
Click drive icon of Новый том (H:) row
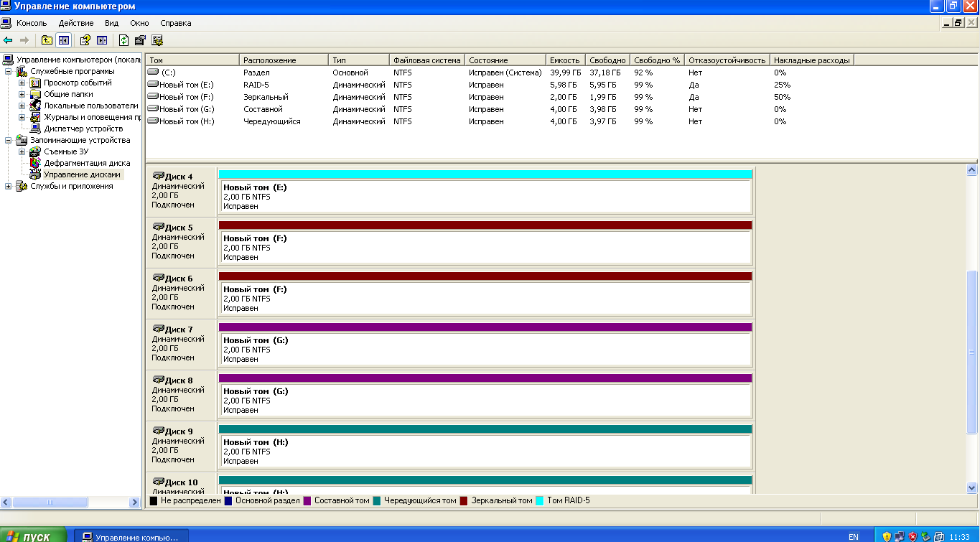point(153,121)
